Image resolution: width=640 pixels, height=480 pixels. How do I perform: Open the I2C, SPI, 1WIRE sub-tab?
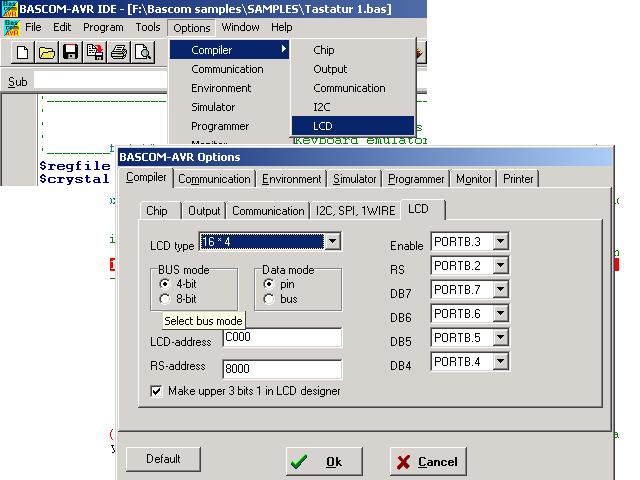coord(356,211)
